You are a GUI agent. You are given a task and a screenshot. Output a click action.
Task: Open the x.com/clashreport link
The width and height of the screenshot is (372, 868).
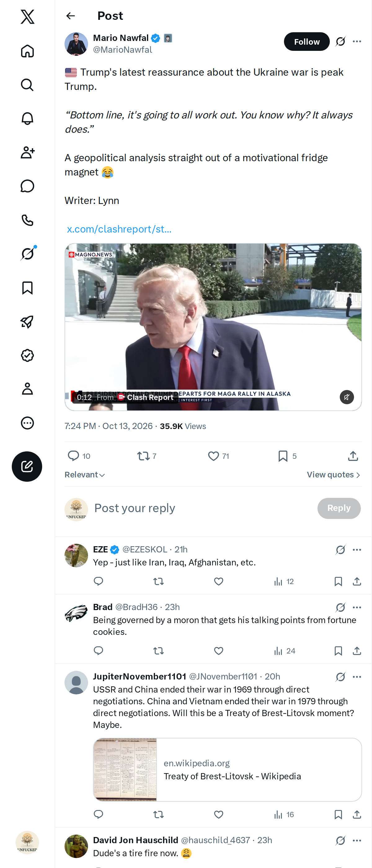[x=119, y=229]
